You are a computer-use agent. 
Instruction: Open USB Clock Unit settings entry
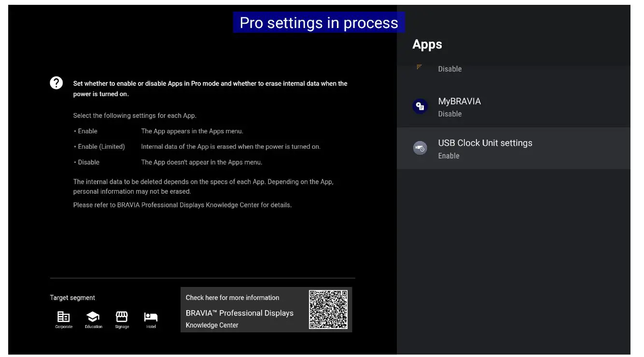pos(513,148)
